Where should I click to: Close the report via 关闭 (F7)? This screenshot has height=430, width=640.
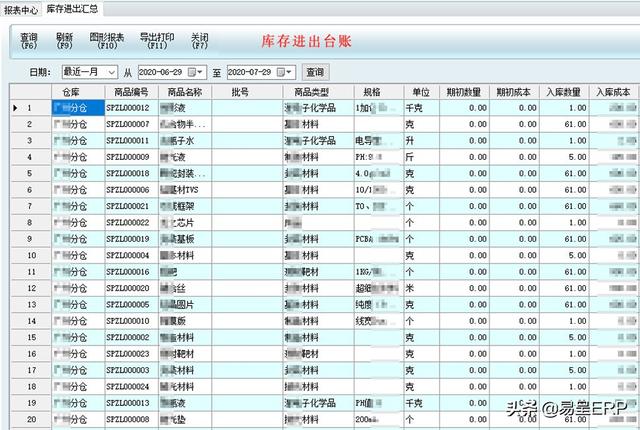click(x=200, y=40)
